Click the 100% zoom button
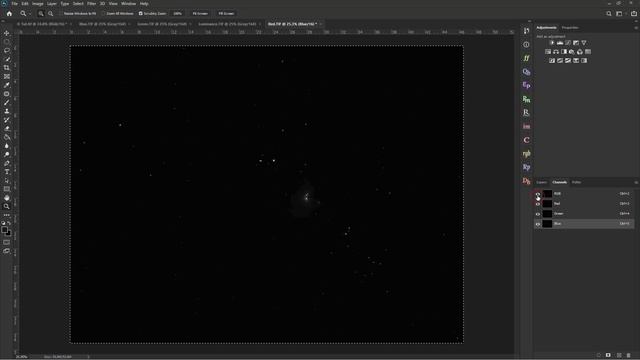This screenshot has height=360, width=640. [x=178, y=13]
